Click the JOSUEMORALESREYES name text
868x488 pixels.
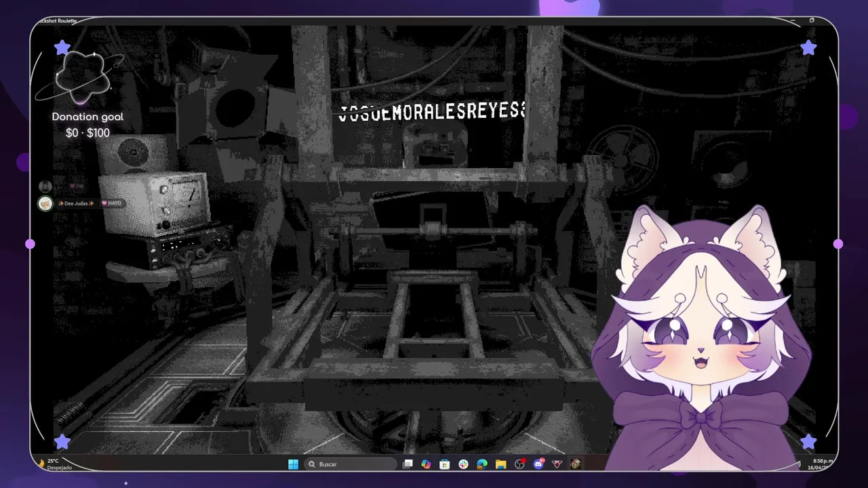click(432, 113)
